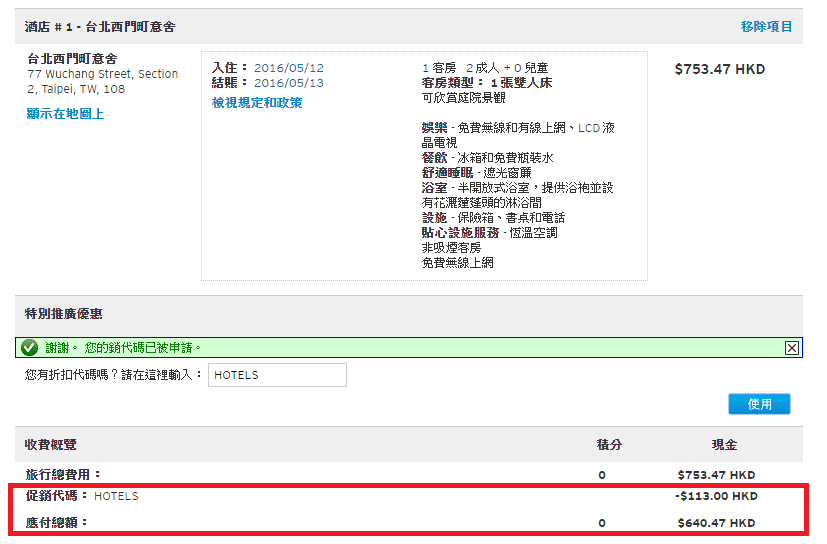The image size is (827, 544).
Task: Click the promo code field containing HOTELS
Action: (x=277, y=375)
